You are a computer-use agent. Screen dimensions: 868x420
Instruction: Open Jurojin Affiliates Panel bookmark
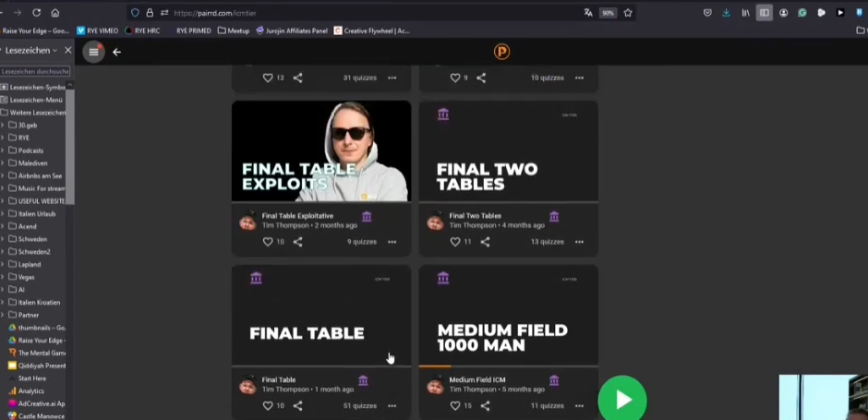tap(292, 31)
